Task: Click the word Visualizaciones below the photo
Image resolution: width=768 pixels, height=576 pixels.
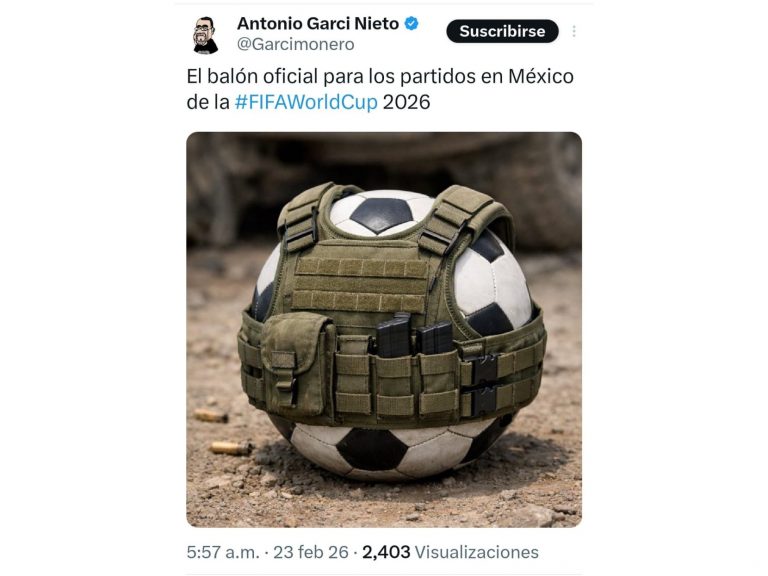Action: 477,552
